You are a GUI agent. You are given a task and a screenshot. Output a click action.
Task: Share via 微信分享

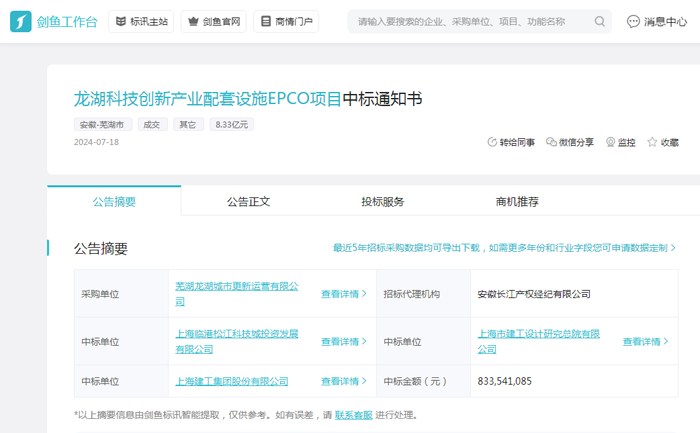pyautogui.click(x=552, y=142)
